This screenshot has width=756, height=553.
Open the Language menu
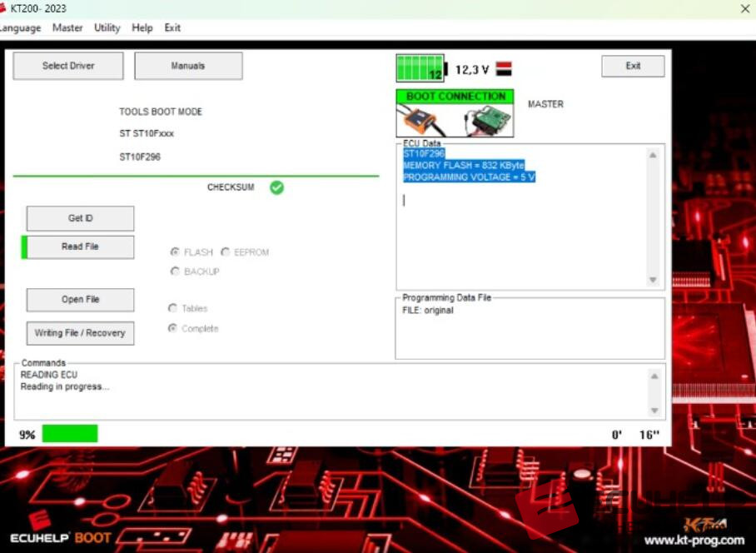(20, 28)
